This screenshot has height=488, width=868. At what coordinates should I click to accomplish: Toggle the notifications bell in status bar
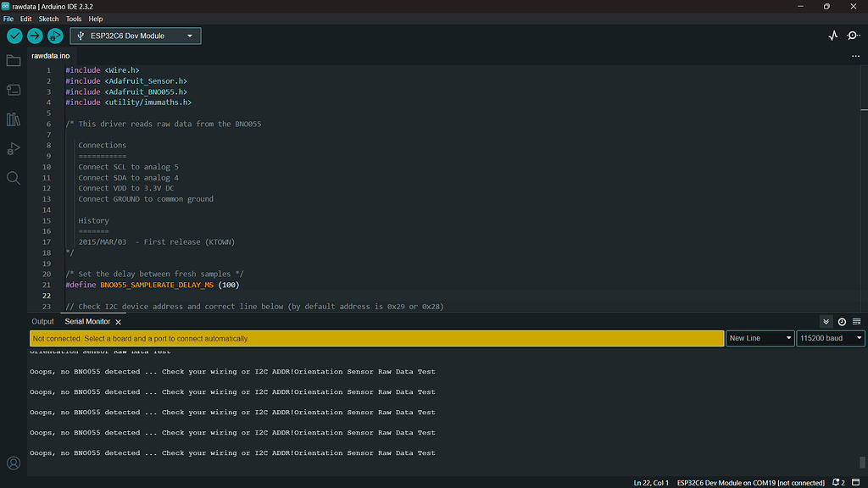click(x=836, y=481)
